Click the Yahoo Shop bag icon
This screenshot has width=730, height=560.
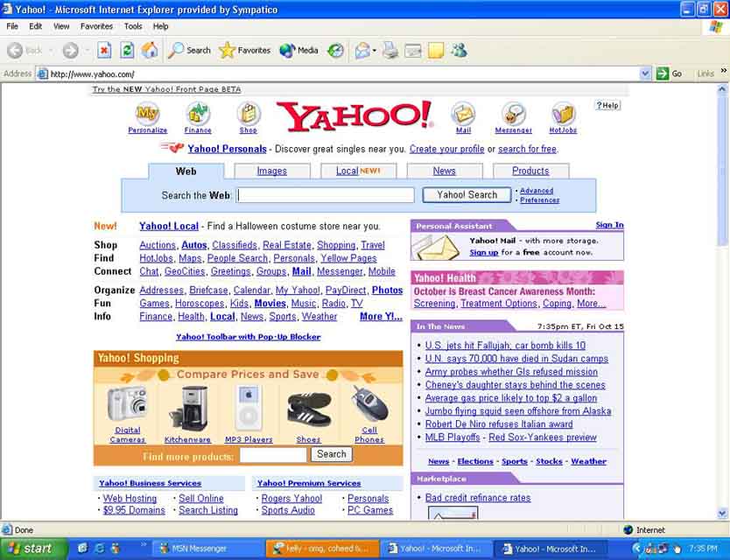[x=248, y=114]
